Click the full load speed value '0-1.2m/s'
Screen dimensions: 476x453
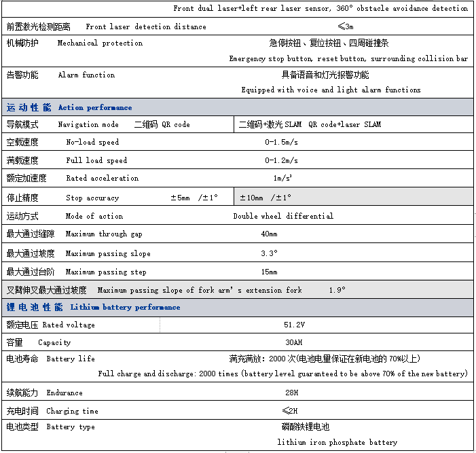281,160
